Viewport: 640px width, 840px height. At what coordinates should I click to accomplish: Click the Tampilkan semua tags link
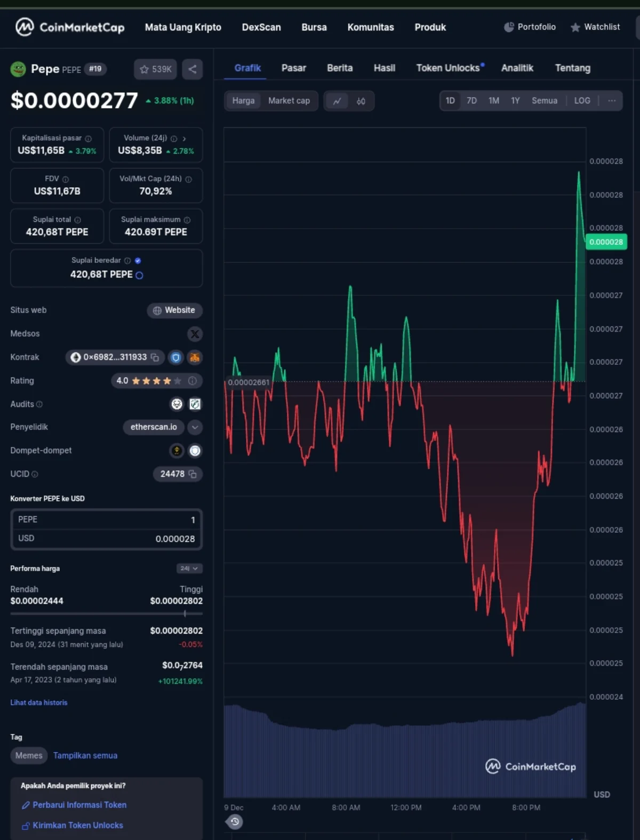[85, 756]
